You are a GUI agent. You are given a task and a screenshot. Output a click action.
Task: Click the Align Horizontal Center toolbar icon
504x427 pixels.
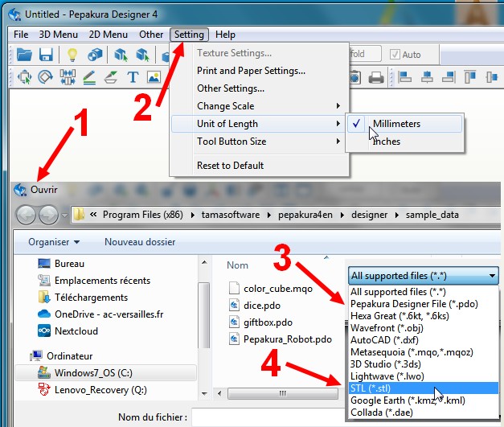click(427, 77)
